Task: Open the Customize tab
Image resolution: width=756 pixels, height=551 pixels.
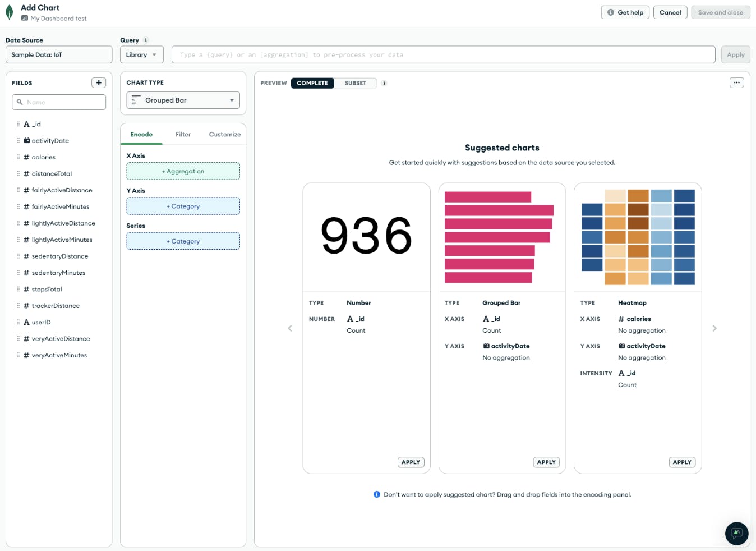Action: 224,134
